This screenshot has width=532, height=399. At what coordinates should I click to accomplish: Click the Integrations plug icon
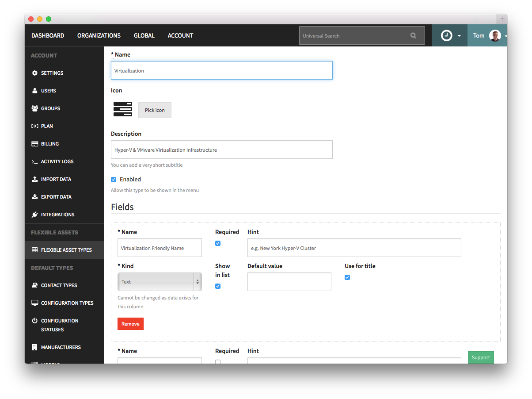(35, 215)
